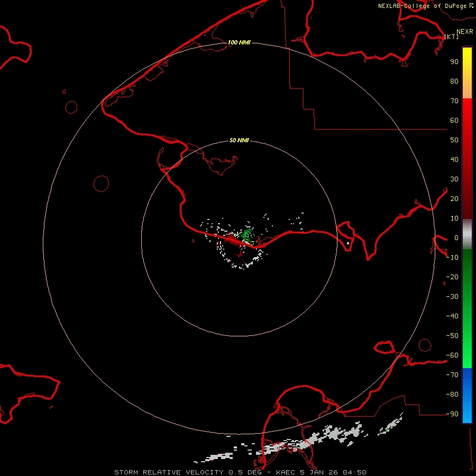Image resolution: width=476 pixels, height=476 pixels.
Task: Click the "50" positive scale label
Action: click(454, 140)
